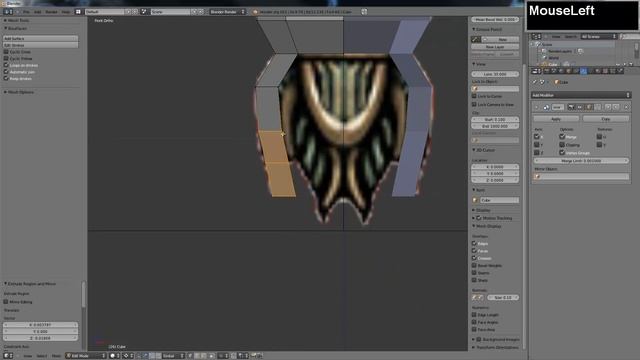The image size is (640, 360).
Task: Toggle Keep strokes checkbox
Action: (x=6, y=78)
